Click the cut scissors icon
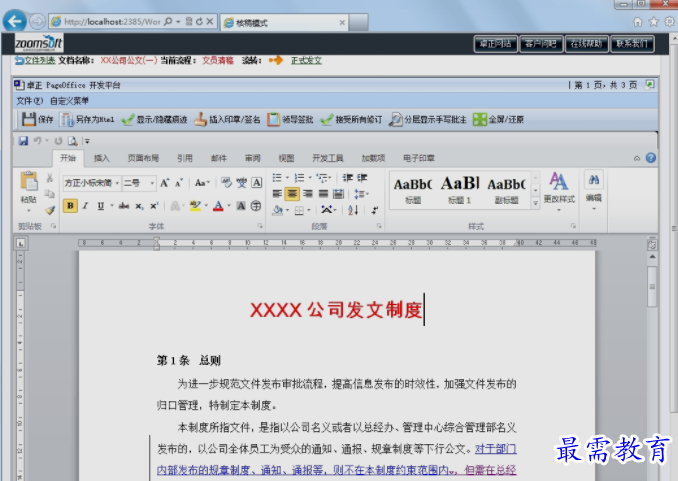The width and height of the screenshot is (678, 481). pos(50,178)
